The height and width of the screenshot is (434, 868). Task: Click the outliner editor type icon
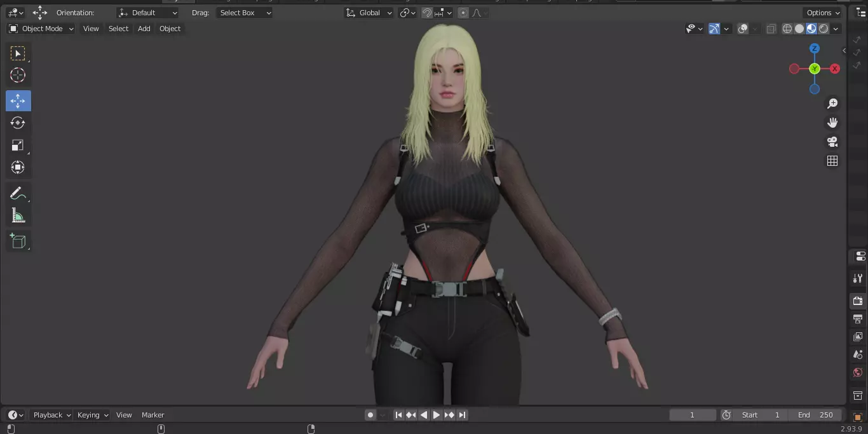[861, 13]
